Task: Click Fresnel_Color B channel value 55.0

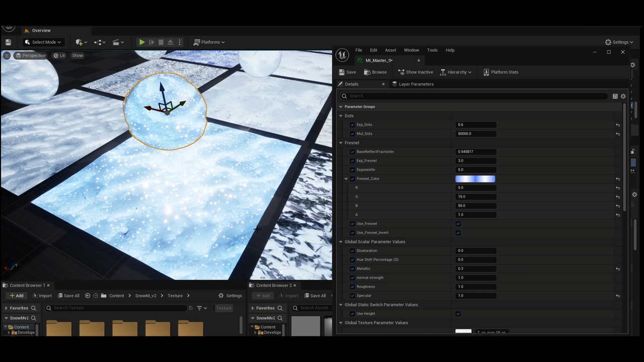Action: point(475,206)
